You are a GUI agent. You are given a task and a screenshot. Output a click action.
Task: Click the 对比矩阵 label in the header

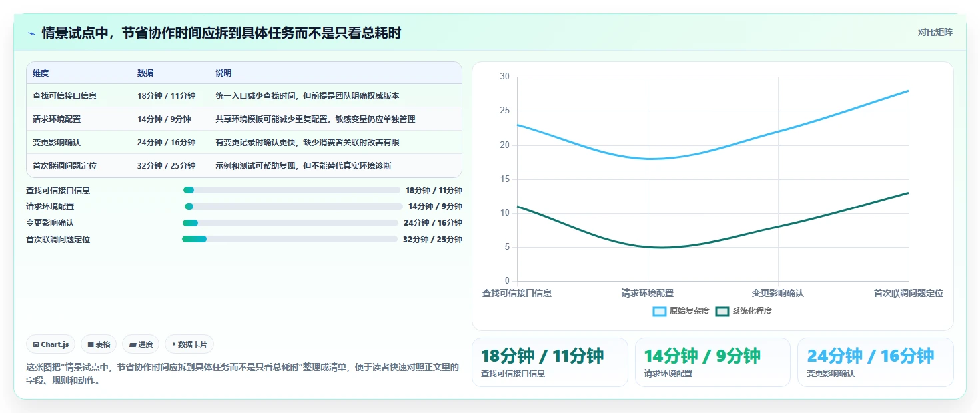tap(935, 32)
